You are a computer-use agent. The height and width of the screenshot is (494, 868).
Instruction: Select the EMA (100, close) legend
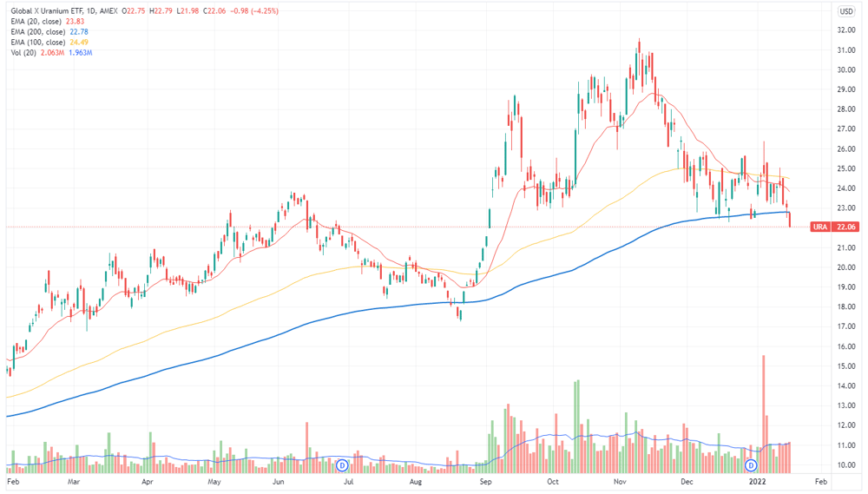tap(38, 43)
